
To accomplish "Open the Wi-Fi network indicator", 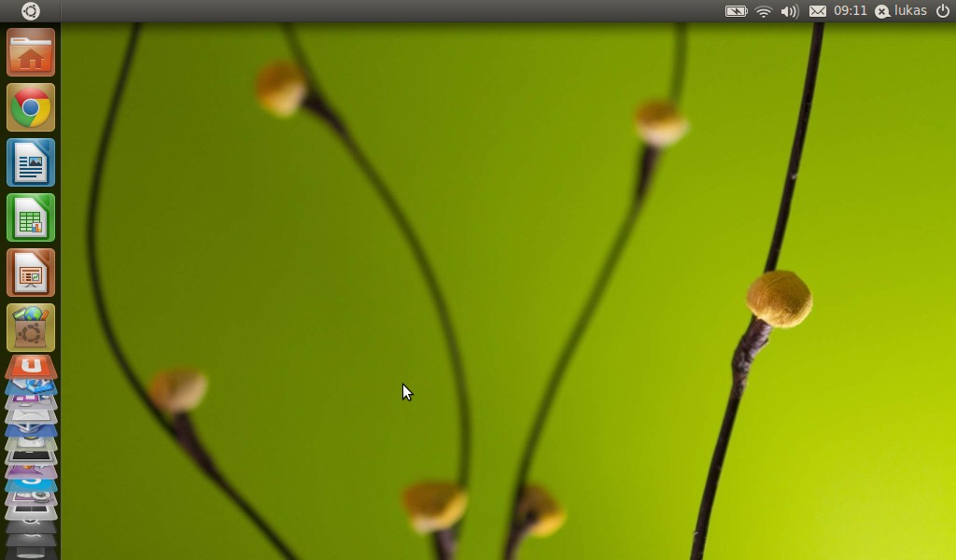I will click(764, 11).
